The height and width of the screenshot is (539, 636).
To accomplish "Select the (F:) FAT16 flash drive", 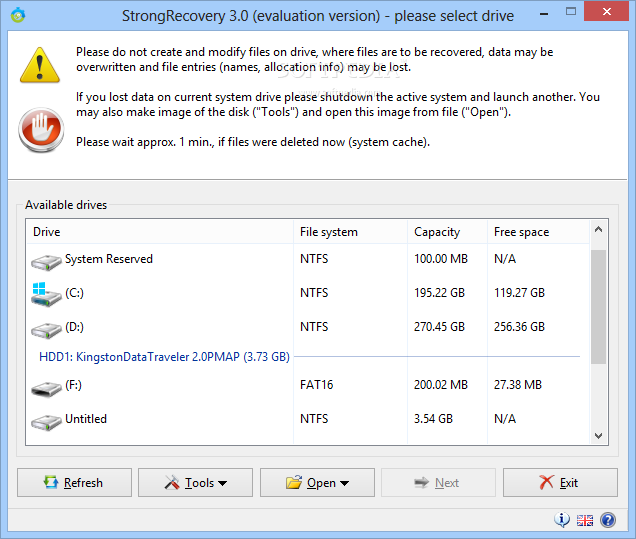I will click(x=73, y=385).
